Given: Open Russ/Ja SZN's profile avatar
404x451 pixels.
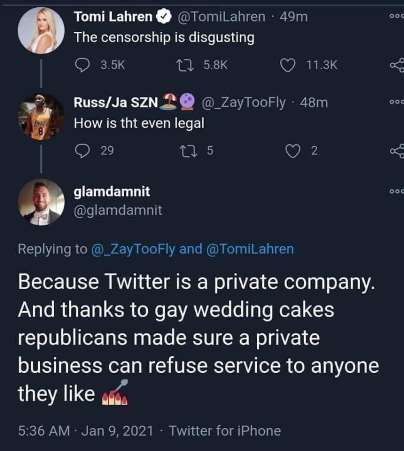Looking at the screenshot, I should pos(41,117).
